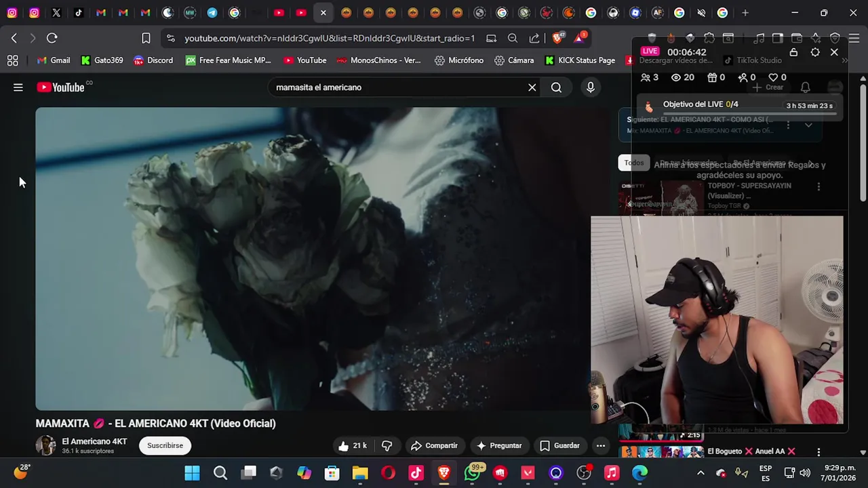This screenshot has width=868, height=488.
Task: Click the likes heart counter on overlay
Action: tap(777, 77)
